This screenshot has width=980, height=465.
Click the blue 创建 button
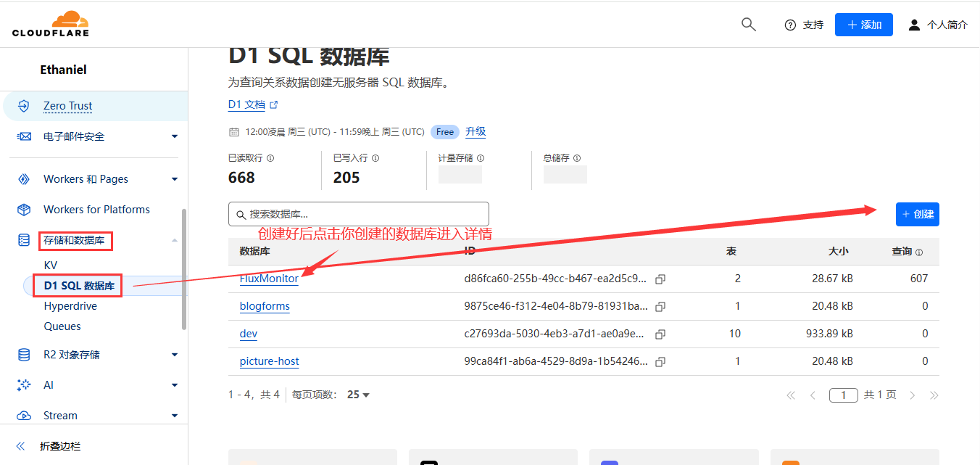coord(917,214)
